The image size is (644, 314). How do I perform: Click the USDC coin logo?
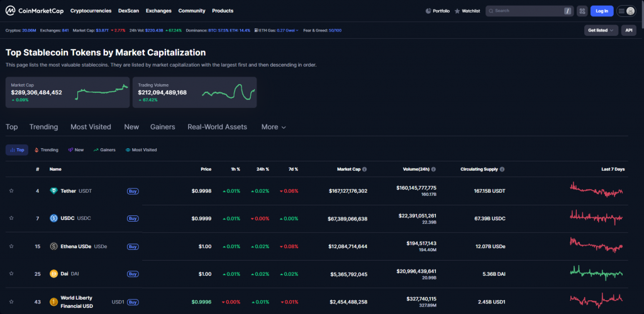53,219
